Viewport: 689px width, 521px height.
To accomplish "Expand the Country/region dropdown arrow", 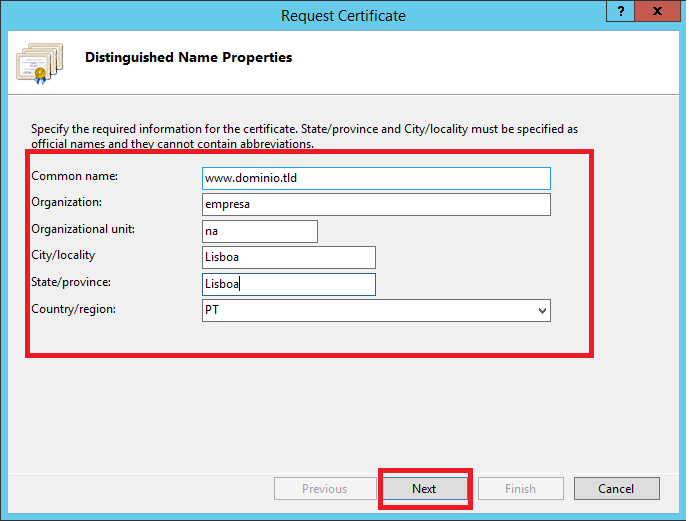I will [542, 311].
